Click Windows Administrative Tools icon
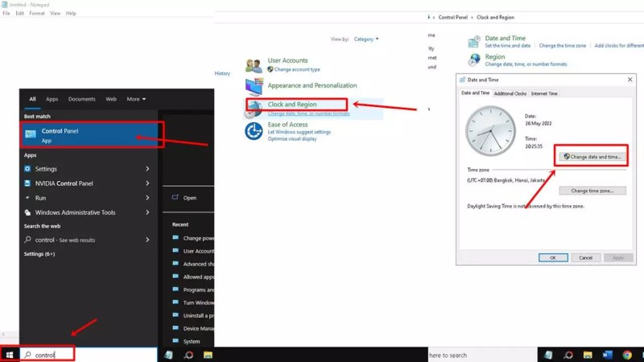 coord(27,212)
